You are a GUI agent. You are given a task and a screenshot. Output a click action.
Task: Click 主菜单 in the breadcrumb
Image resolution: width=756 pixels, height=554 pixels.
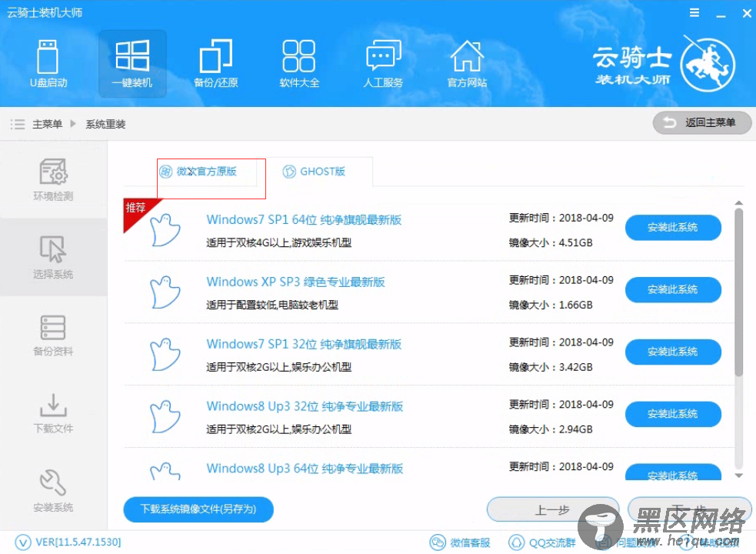coord(47,124)
